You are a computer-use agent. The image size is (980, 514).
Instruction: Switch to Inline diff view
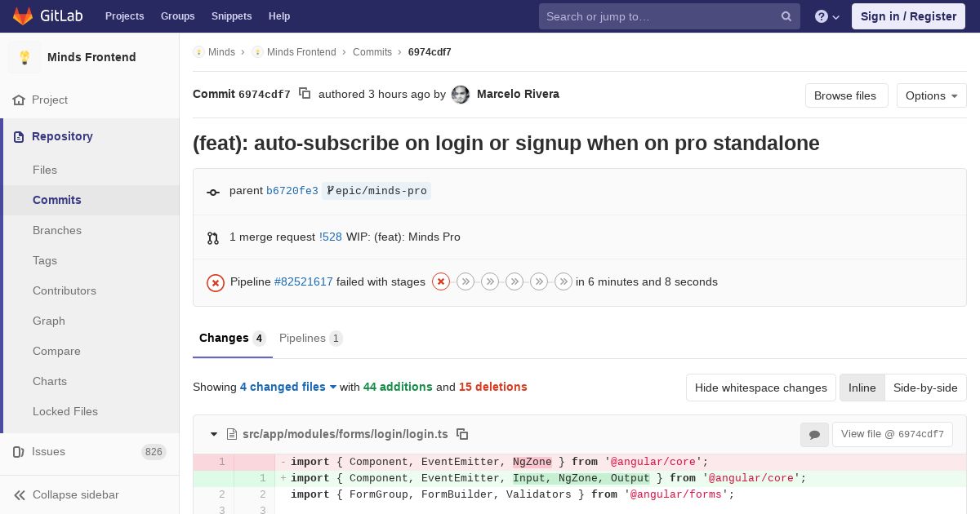tap(862, 388)
